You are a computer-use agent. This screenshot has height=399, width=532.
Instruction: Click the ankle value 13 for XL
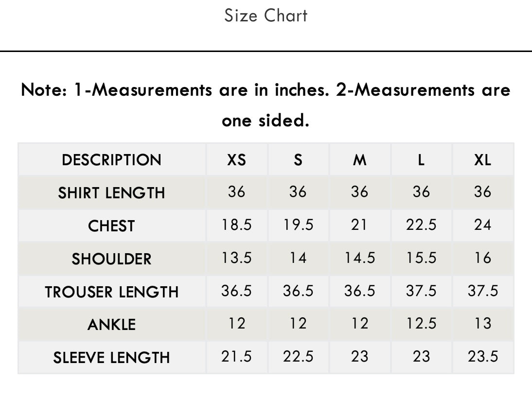point(482,323)
